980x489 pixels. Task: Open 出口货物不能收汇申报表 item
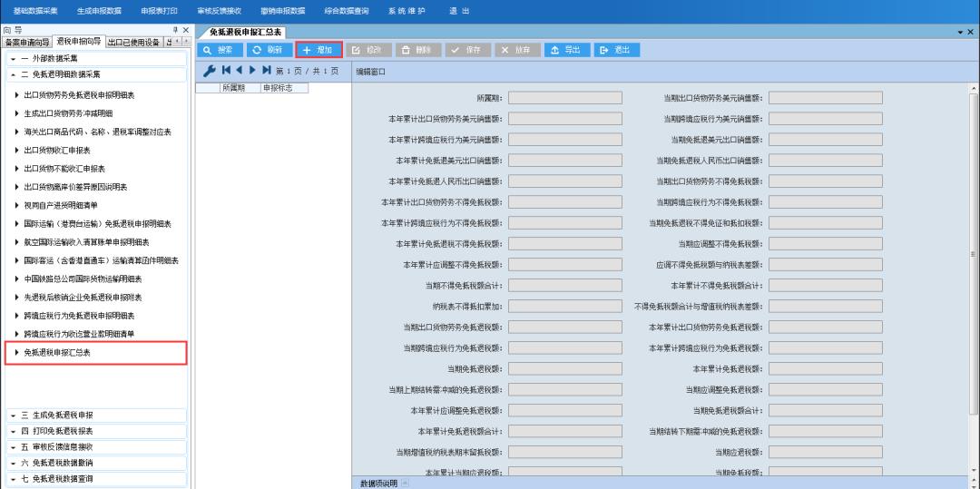(64, 169)
